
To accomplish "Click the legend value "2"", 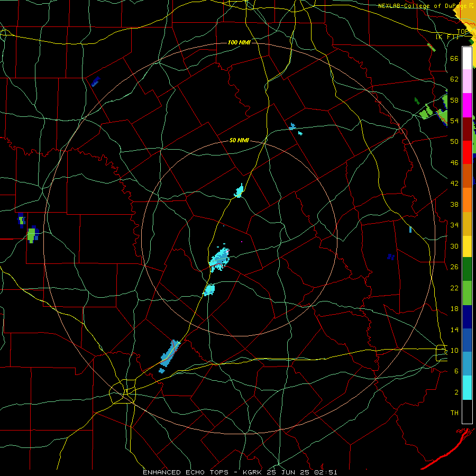I will tap(456, 392).
